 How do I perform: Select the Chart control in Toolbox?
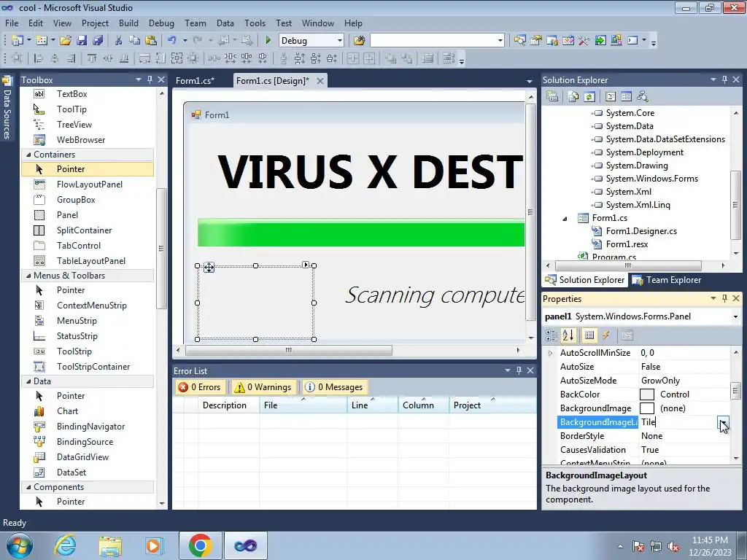(x=67, y=411)
